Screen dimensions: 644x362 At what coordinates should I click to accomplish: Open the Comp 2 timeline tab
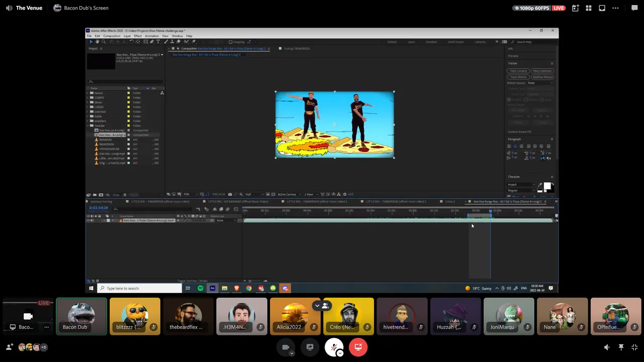pyautogui.click(x=450, y=202)
